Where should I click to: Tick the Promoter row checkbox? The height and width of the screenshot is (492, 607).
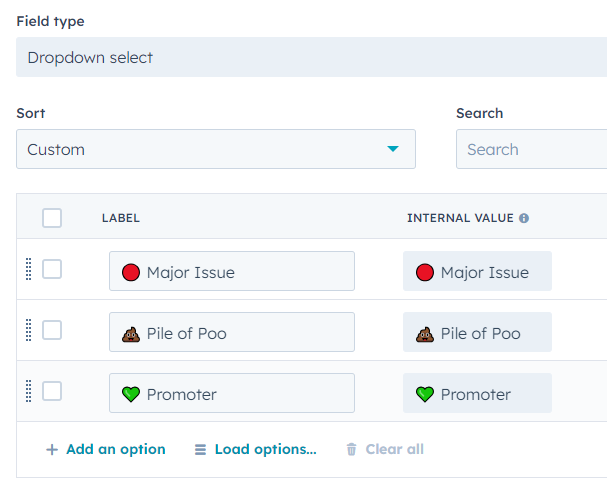[x=52, y=392]
